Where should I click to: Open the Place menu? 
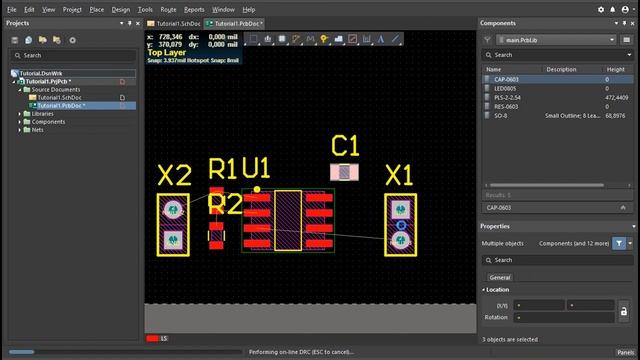[x=97, y=9]
